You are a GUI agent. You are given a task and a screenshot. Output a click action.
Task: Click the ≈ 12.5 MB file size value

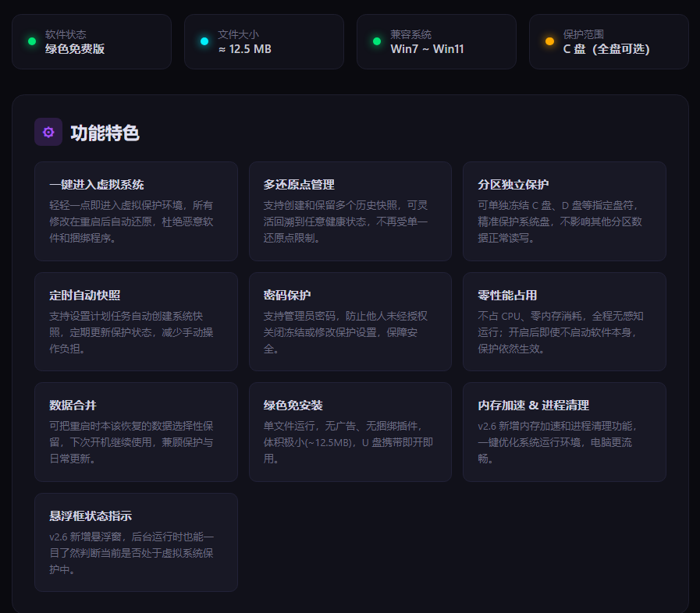244,49
